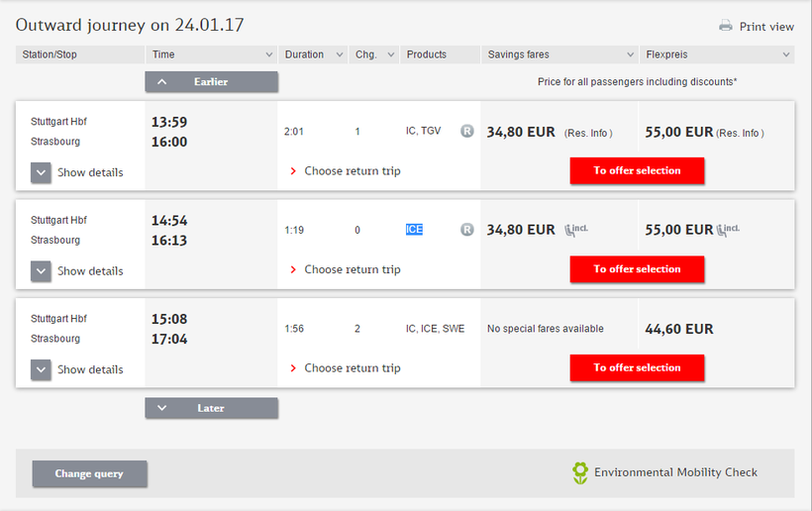Sort by the Duration column header

(312, 54)
